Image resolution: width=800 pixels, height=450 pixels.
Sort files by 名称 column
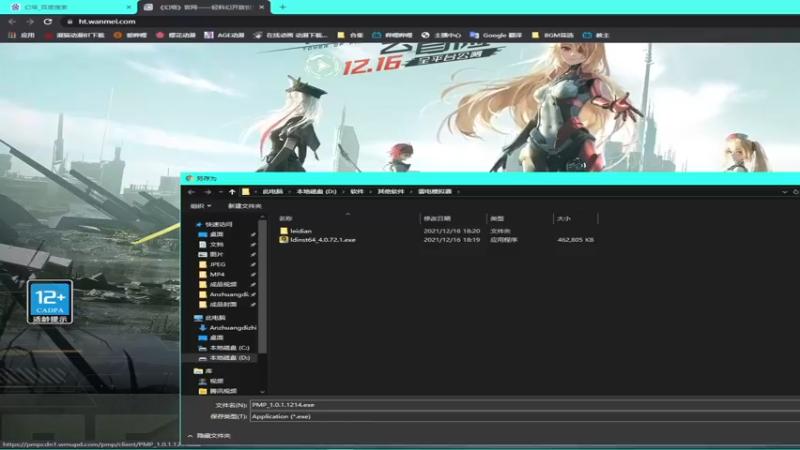286,218
